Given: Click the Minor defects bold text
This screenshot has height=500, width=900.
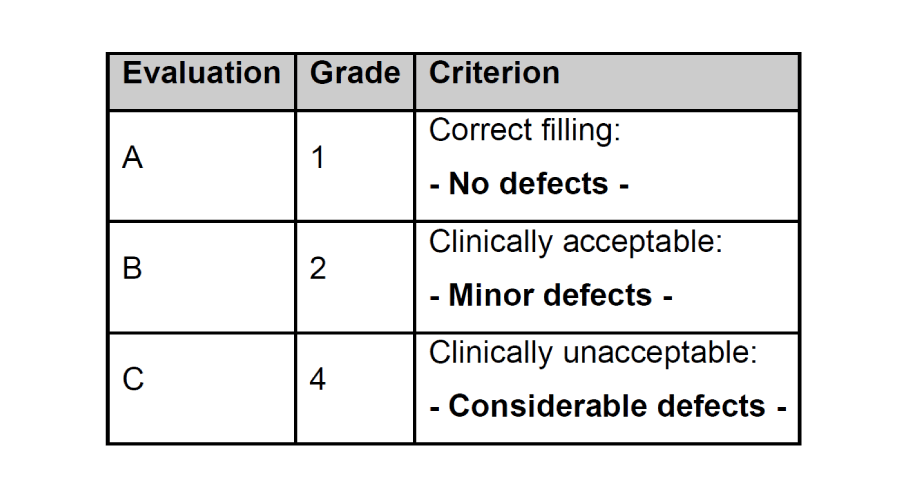Looking at the screenshot, I should point(551,295).
